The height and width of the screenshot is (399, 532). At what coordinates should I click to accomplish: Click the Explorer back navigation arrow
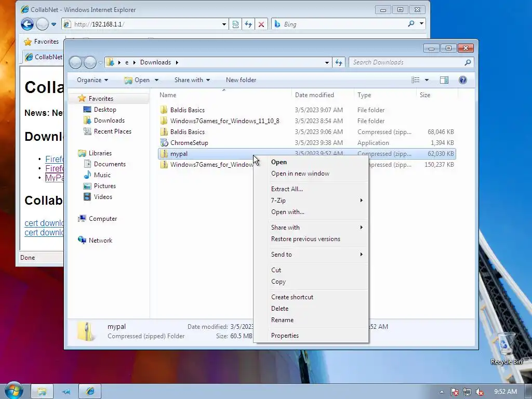76,62
